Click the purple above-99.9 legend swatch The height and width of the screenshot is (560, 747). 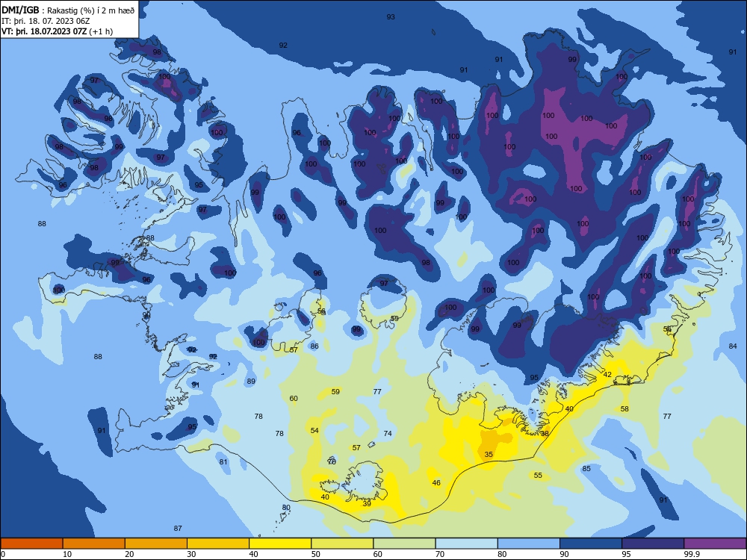point(715,544)
